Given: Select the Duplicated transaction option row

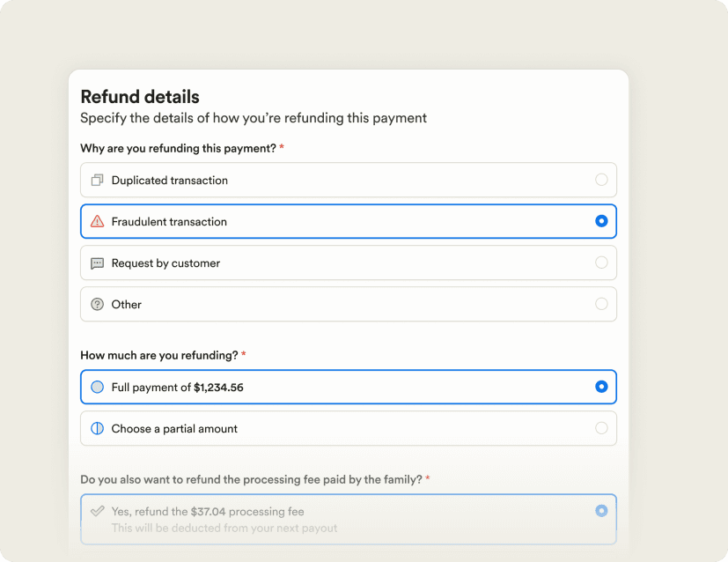Looking at the screenshot, I should (348, 180).
